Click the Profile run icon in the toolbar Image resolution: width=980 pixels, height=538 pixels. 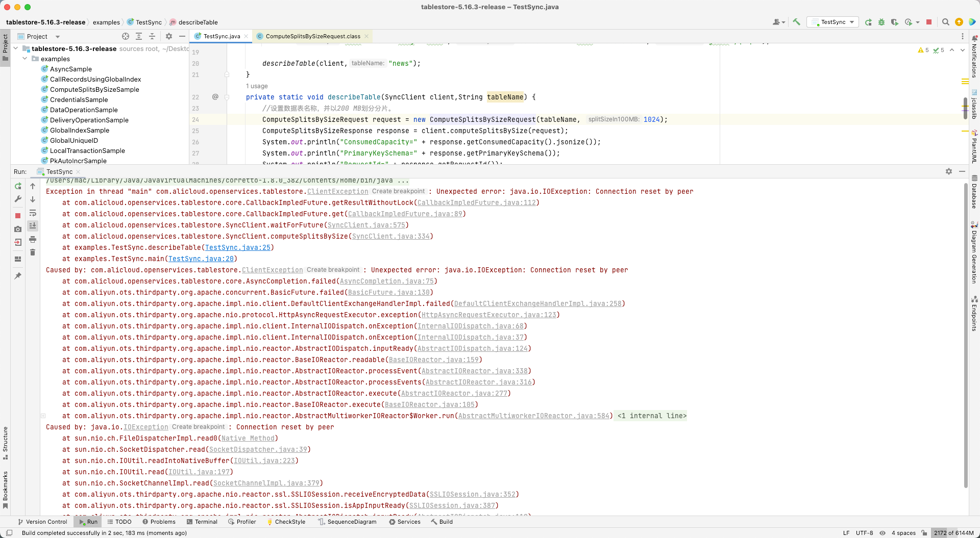coord(908,22)
